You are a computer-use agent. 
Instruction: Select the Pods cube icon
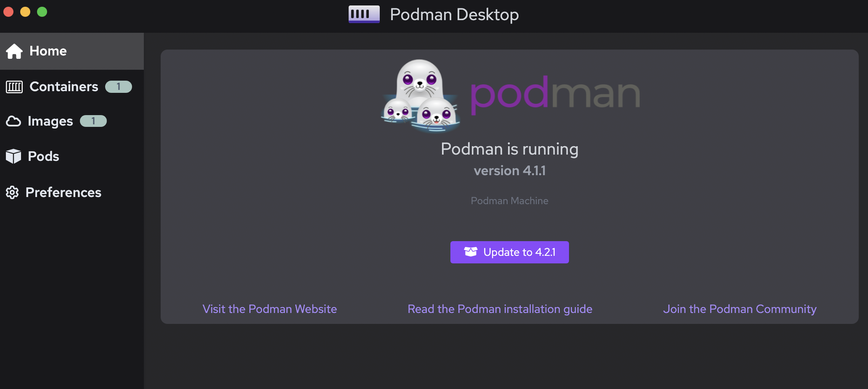click(14, 156)
